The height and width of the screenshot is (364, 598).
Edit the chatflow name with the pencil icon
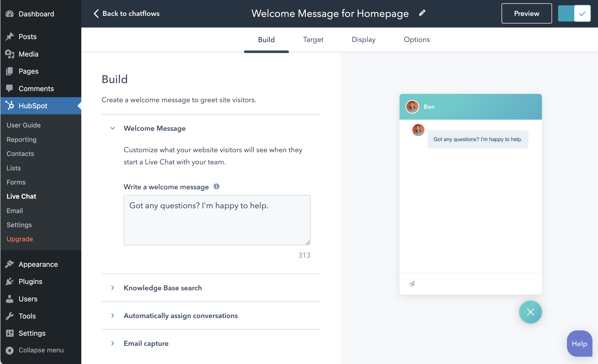click(422, 13)
